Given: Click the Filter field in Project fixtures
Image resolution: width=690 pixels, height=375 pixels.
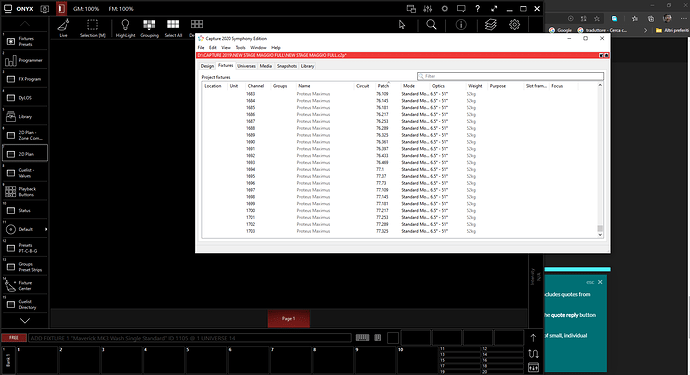Looking at the screenshot, I should 510,76.
